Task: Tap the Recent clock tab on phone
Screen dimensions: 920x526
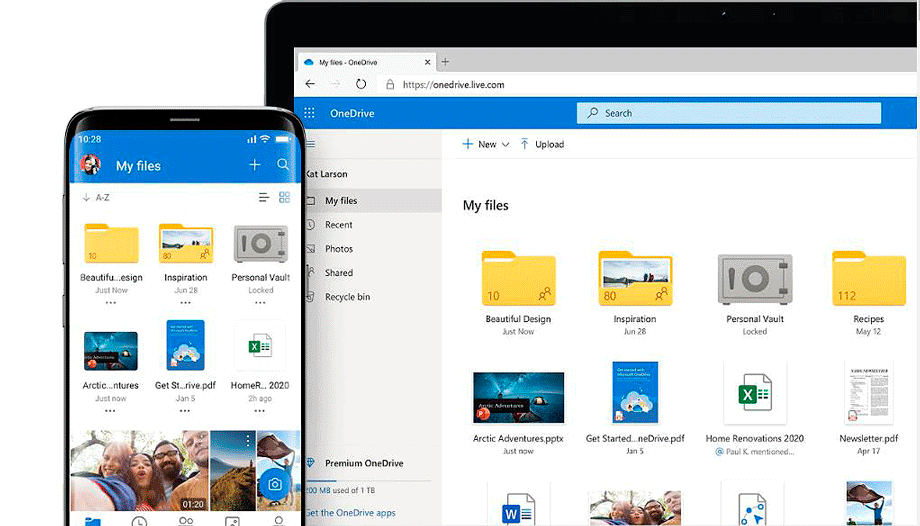Action: coord(139,521)
